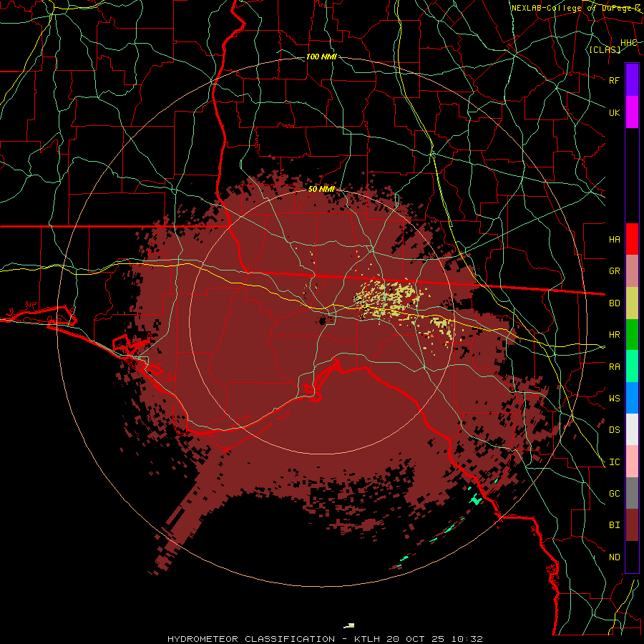Click the GC gray legend swatch
This screenshot has height=644, width=644.
coord(632,493)
